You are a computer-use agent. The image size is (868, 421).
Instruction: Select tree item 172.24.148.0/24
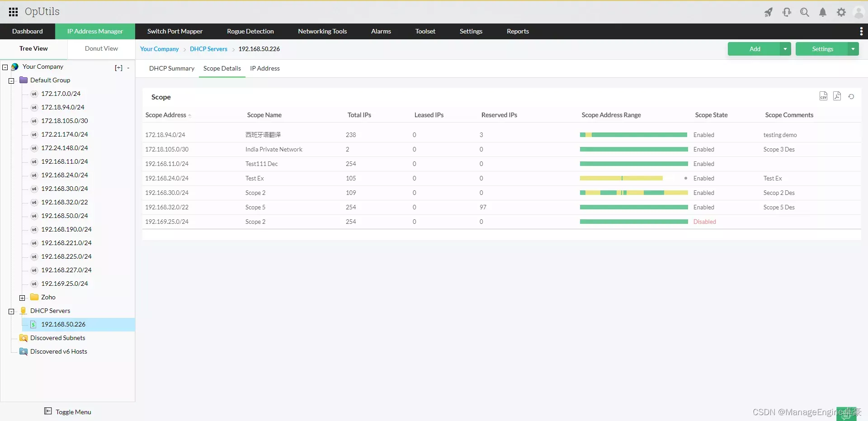(x=65, y=148)
